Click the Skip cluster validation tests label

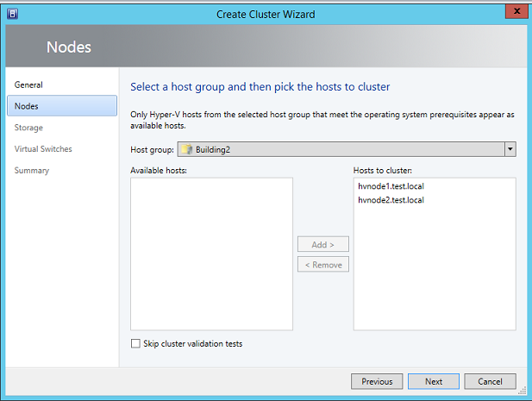click(193, 344)
